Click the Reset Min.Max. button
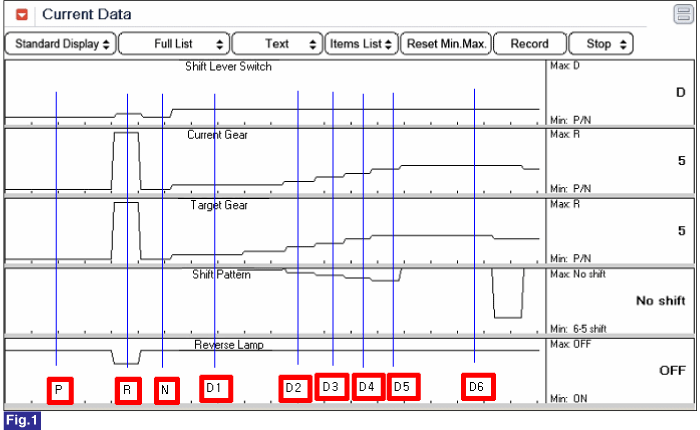Image resolution: width=700 pixels, height=430 pixels. 446,44
